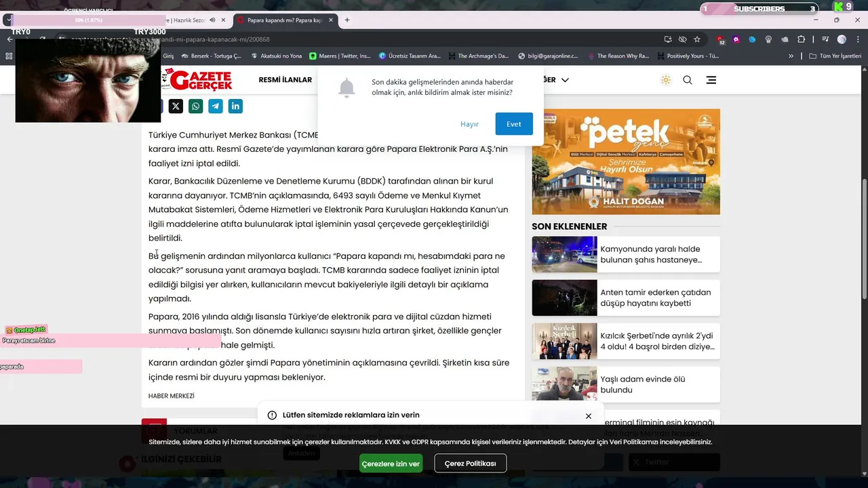Open the bilgi@garajonline bookmark

coord(548,56)
